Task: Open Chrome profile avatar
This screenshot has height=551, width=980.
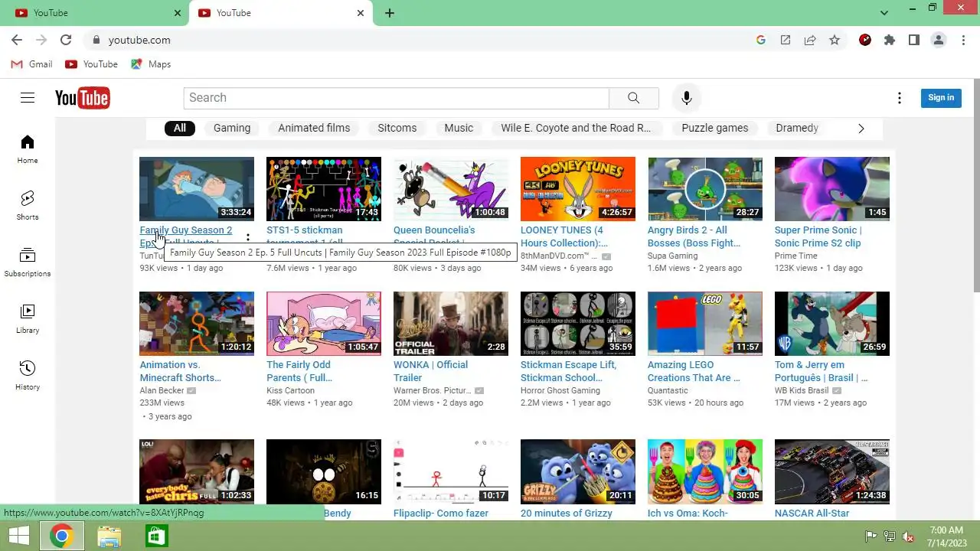Action: coord(939,40)
